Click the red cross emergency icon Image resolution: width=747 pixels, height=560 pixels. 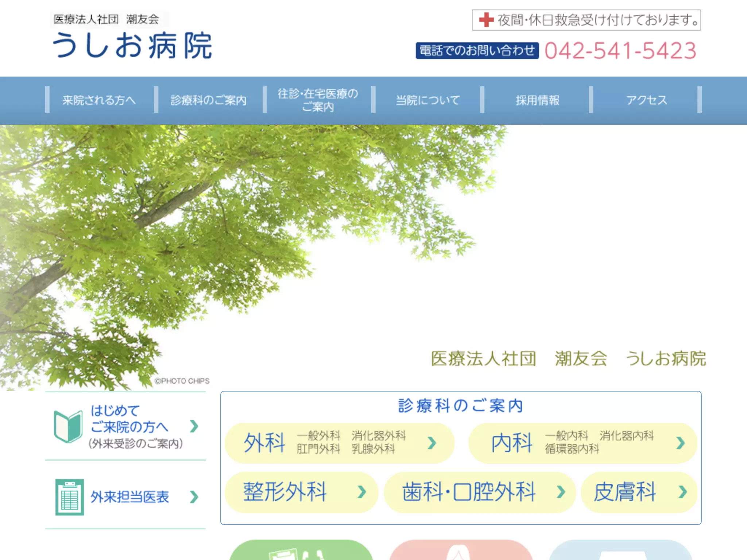(486, 20)
